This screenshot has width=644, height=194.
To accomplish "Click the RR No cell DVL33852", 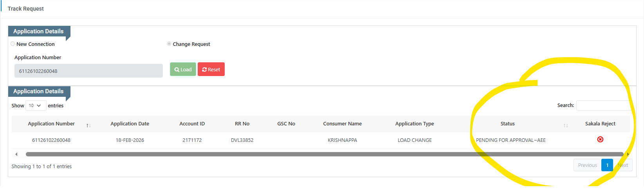I will click(x=242, y=140).
